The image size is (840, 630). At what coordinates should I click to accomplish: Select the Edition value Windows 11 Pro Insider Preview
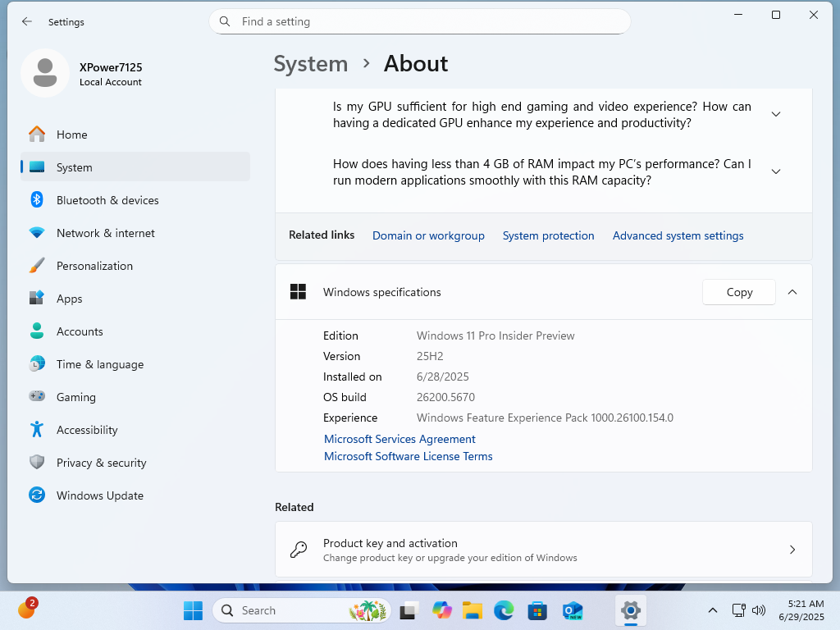coord(495,336)
